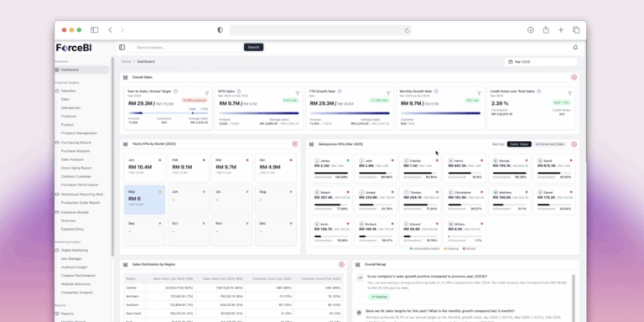Click Monthly Growth Rate progress bar
Screen dimensions: 644x322
pos(440,113)
